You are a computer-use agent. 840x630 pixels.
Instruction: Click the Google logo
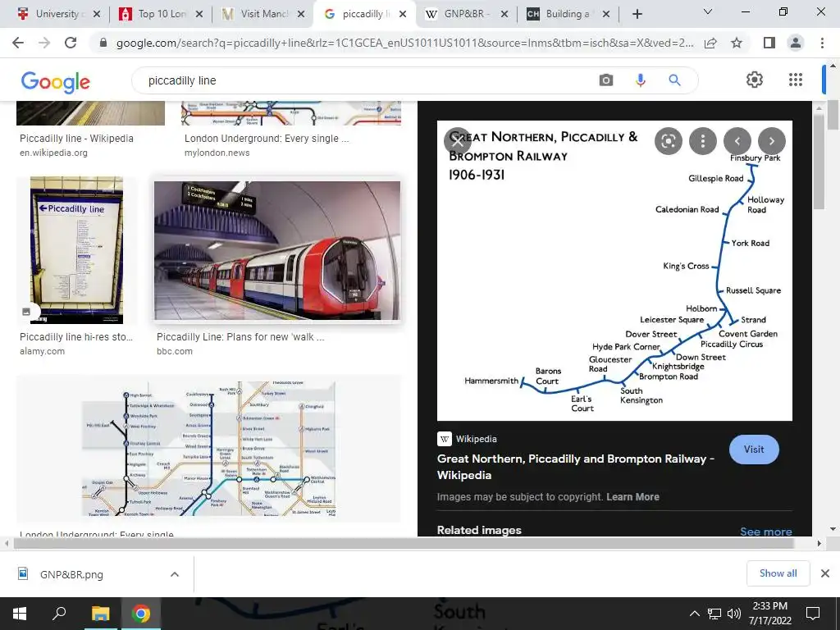56,82
